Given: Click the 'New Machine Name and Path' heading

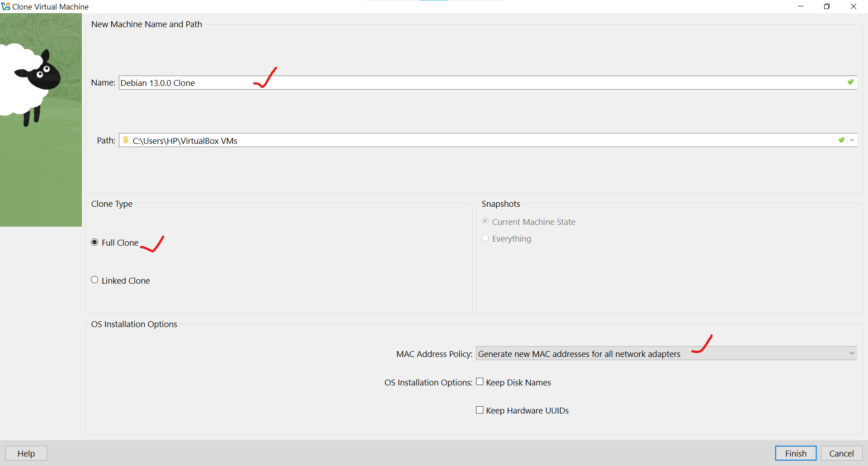Looking at the screenshot, I should click(146, 24).
